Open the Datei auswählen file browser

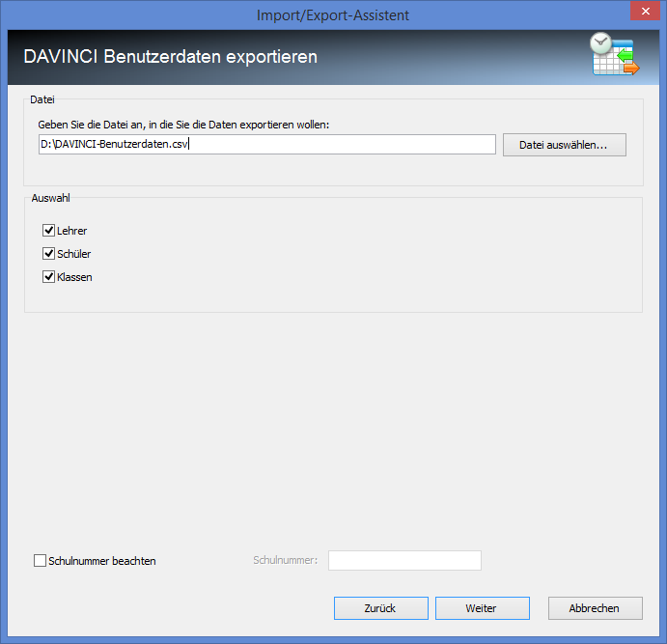pos(564,145)
